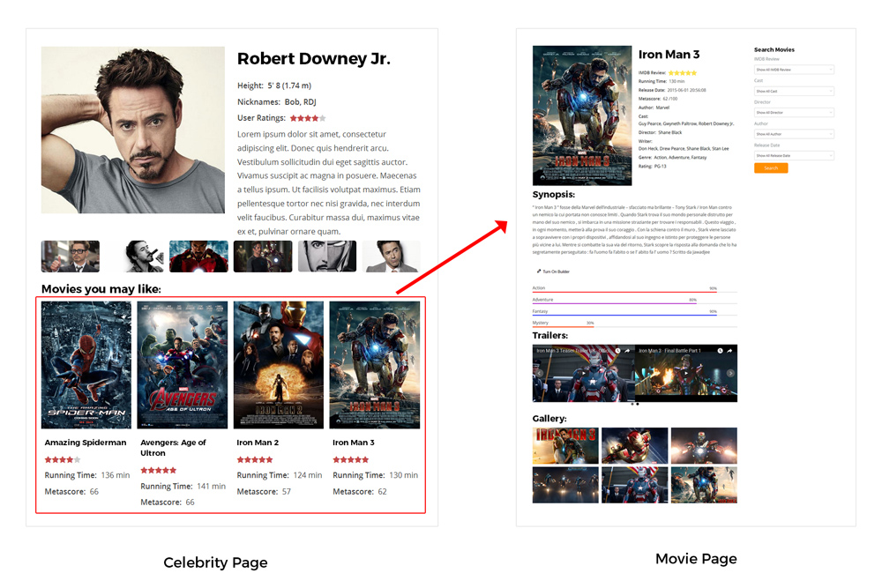The height and width of the screenshot is (588, 882).
Task: Open the red Iron Man armor thumbnail
Action: click(x=198, y=257)
